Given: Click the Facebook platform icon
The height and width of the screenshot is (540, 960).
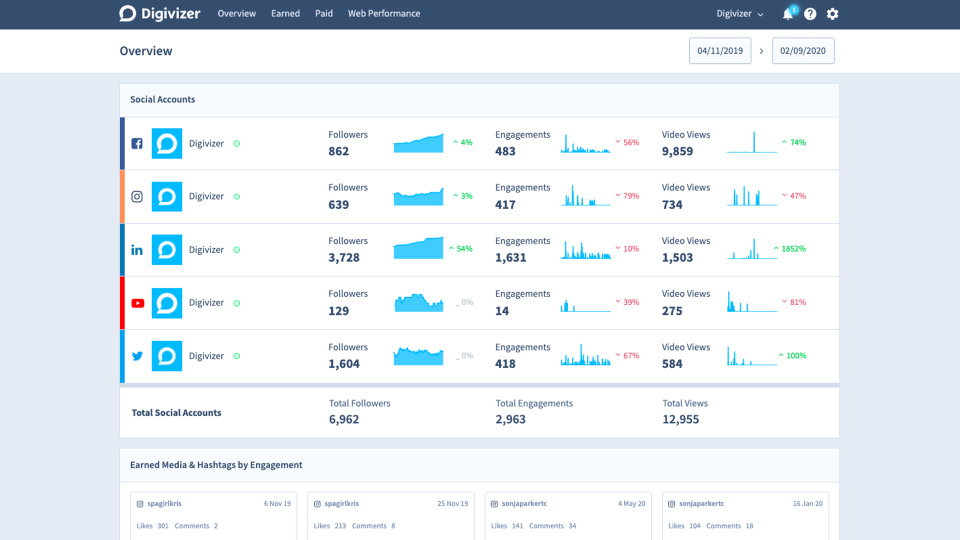Looking at the screenshot, I should [x=137, y=143].
